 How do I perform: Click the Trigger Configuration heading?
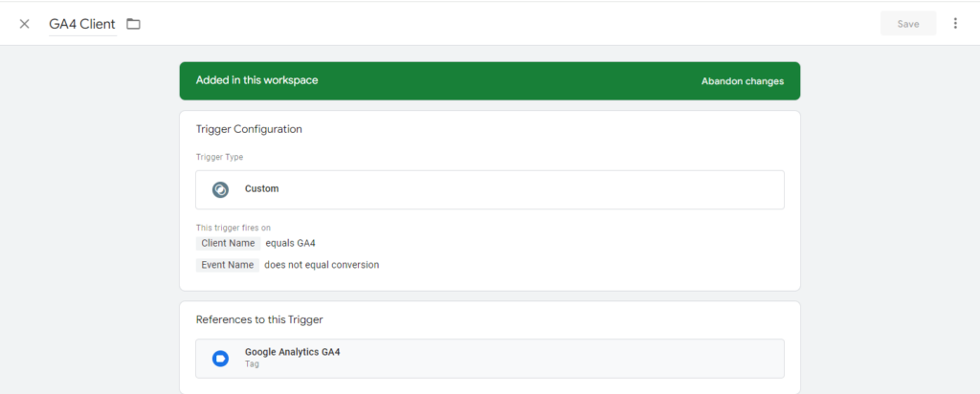(x=249, y=129)
